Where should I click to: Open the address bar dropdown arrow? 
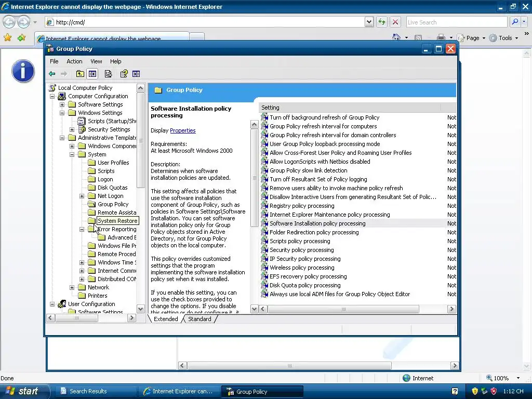[369, 22]
